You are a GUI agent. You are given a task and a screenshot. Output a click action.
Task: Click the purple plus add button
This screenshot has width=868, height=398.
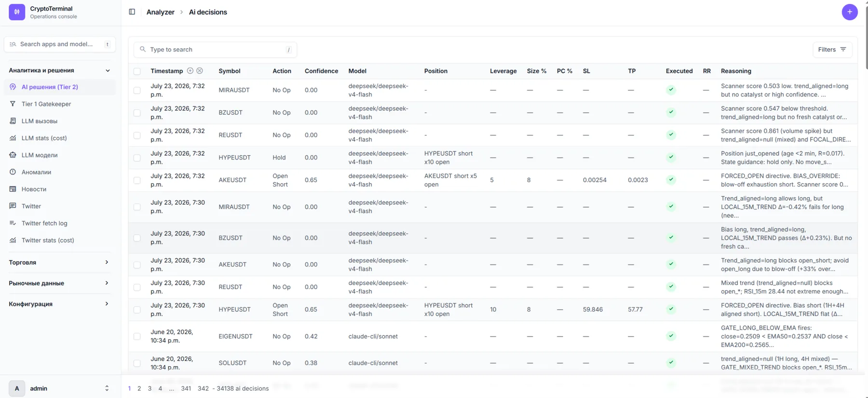849,12
